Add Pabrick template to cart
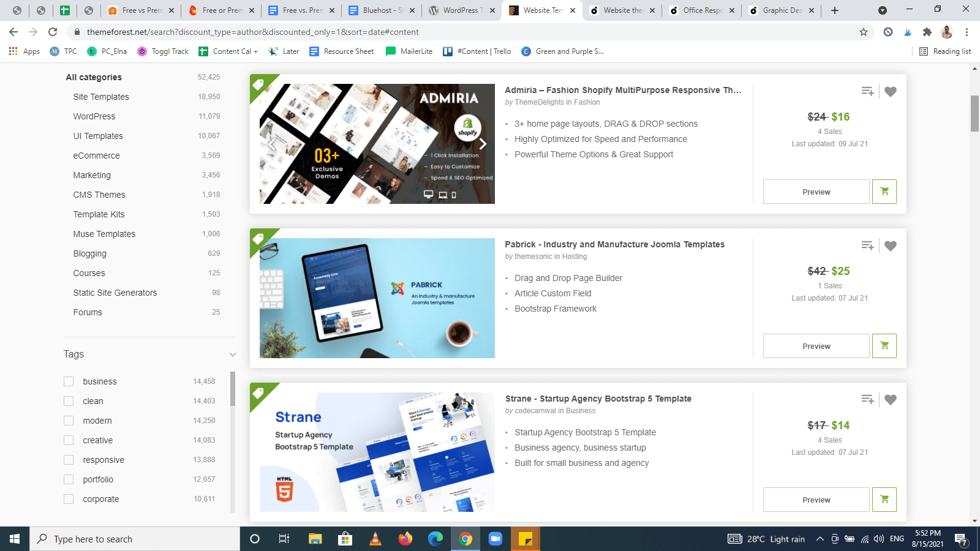 (884, 346)
